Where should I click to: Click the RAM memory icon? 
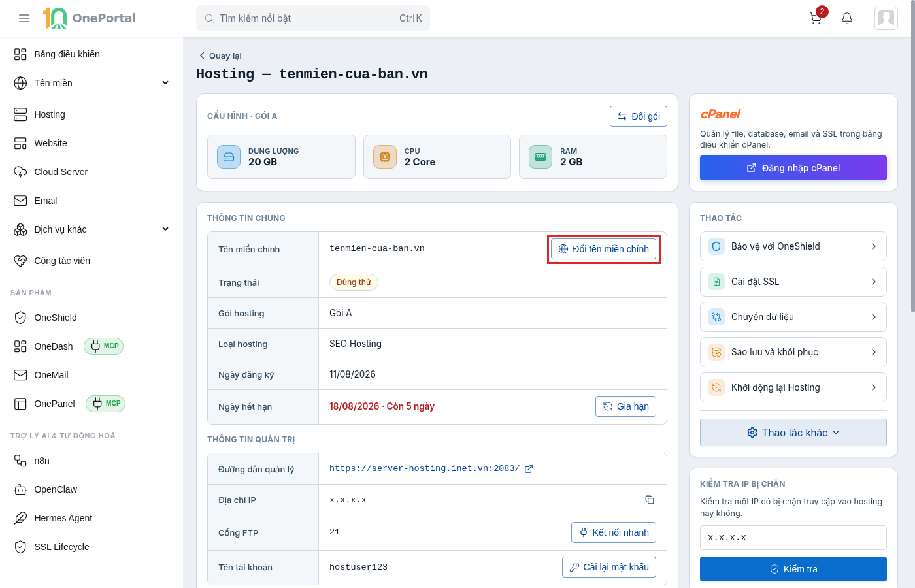pos(541,157)
